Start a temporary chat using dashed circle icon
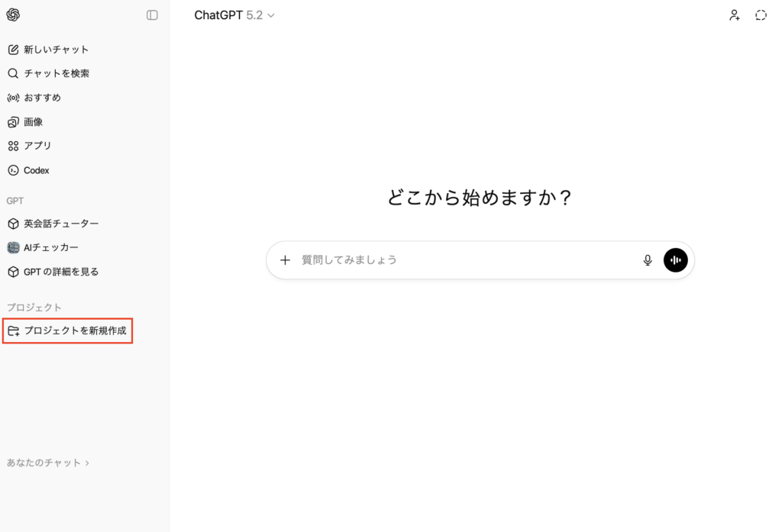 [761, 15]
